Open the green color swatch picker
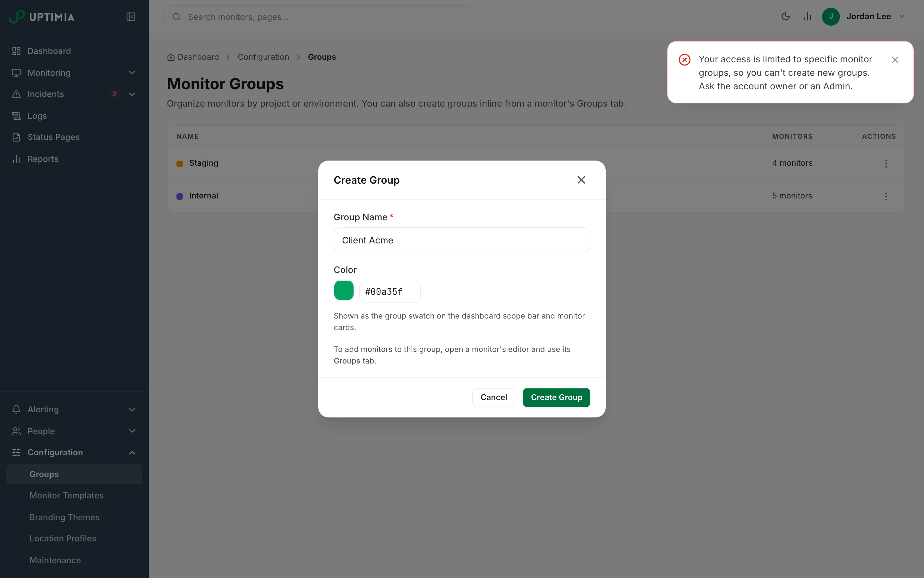 tap(344, 290)
